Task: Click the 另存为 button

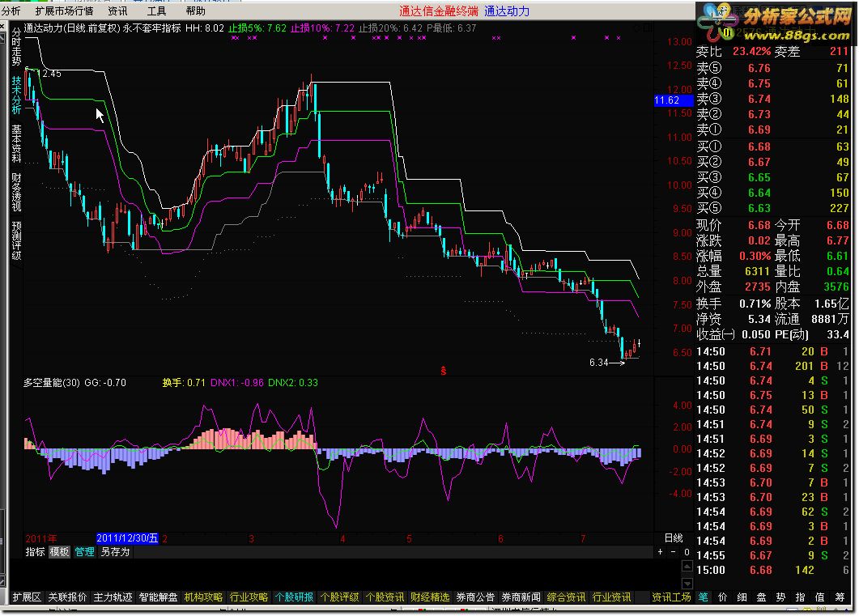Action: coord(115,552)
